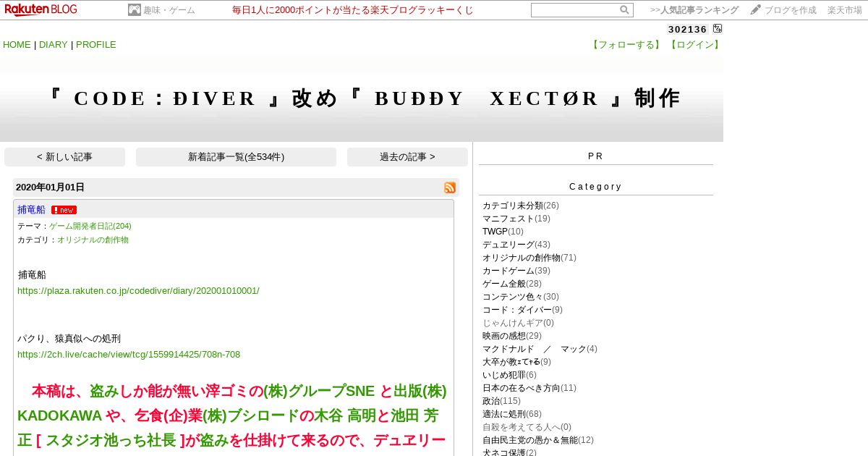Open the plaza.rakuten.co.jp codediver diary URL
868x456 pixels.
click(x=138, y=291)
